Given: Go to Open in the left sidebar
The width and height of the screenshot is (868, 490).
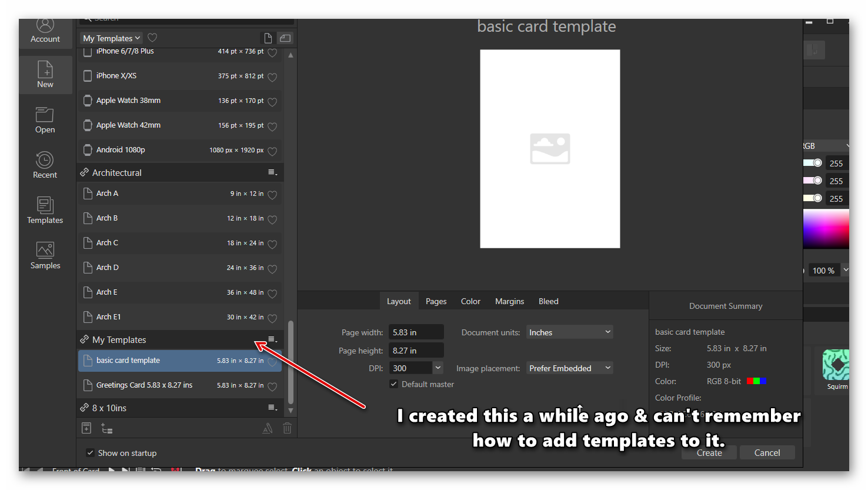Looking at the screenshot, I should point(45,120).
